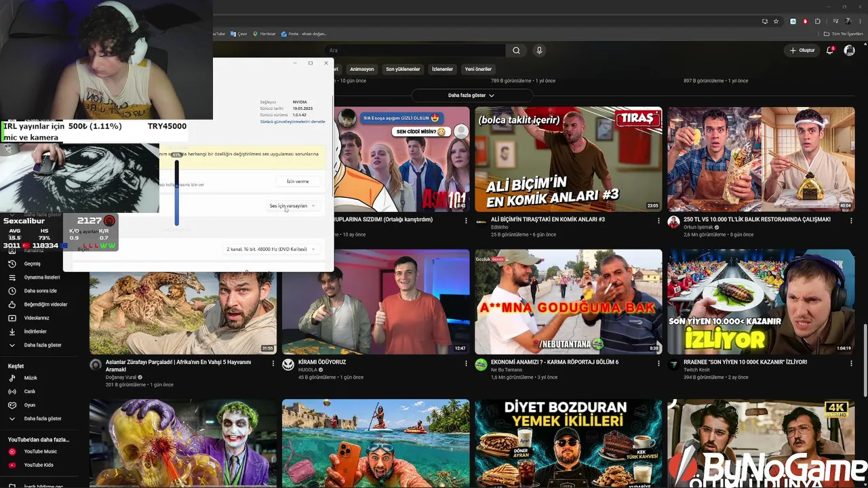Click the YouTube search input field
The width and height of the screenshot is (868, 488).
(x=414, y=50)
